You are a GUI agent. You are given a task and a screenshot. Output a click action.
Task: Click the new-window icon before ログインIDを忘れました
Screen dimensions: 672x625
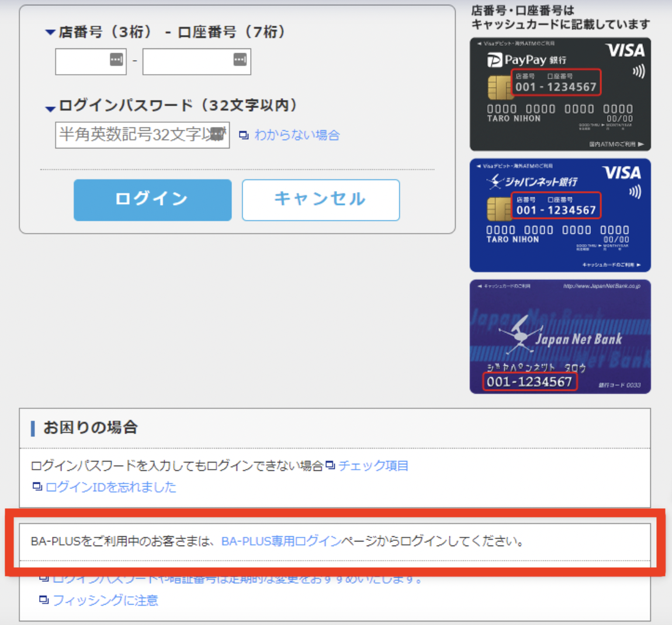tap(37, 486)
